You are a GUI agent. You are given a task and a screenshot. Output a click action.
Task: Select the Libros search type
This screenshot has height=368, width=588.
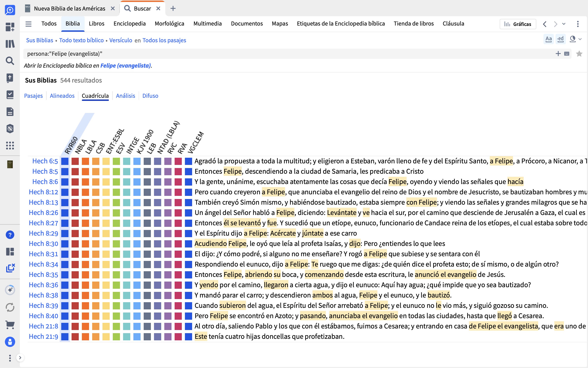(x=96, y=24)
